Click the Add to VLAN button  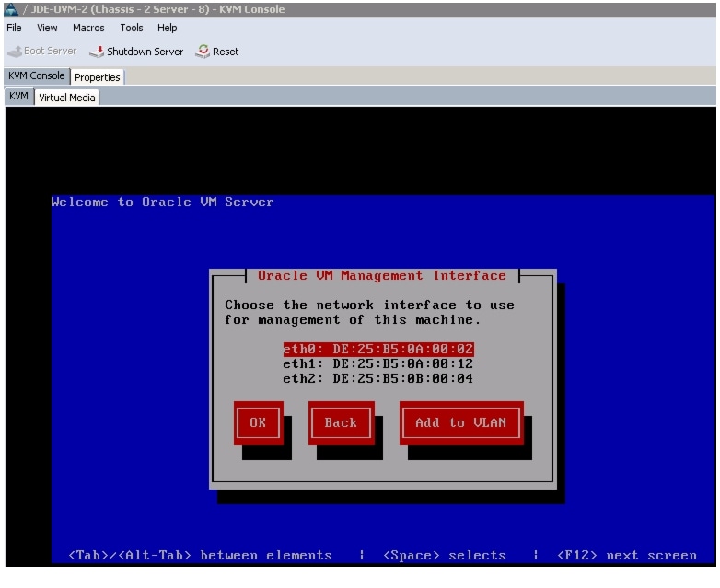pos(461,422)
